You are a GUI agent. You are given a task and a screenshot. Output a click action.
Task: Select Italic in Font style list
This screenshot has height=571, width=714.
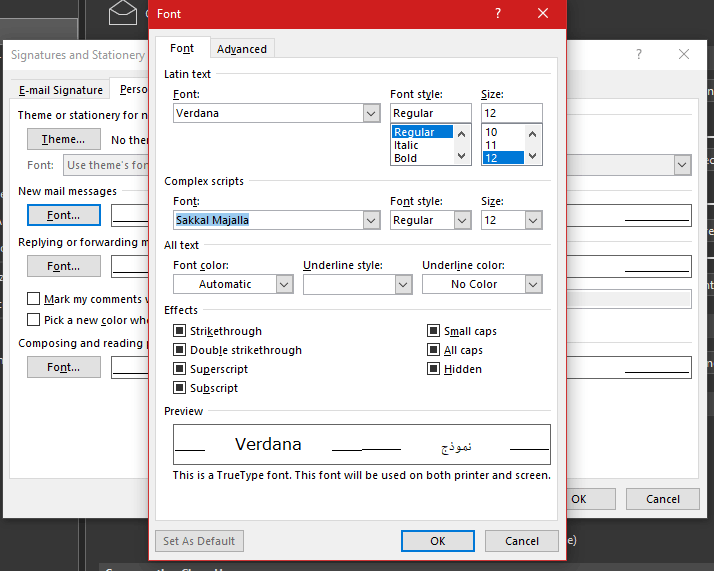click(406, 145)
